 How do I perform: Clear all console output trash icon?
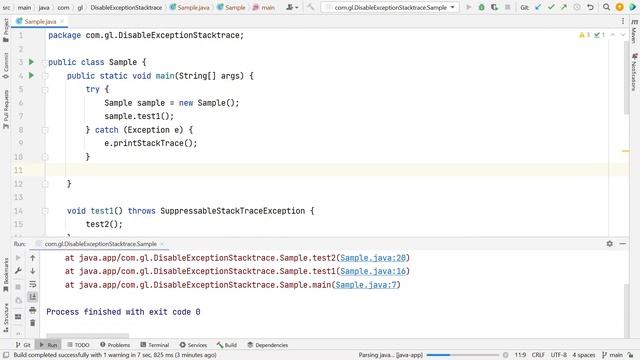[x=33, y=323]
